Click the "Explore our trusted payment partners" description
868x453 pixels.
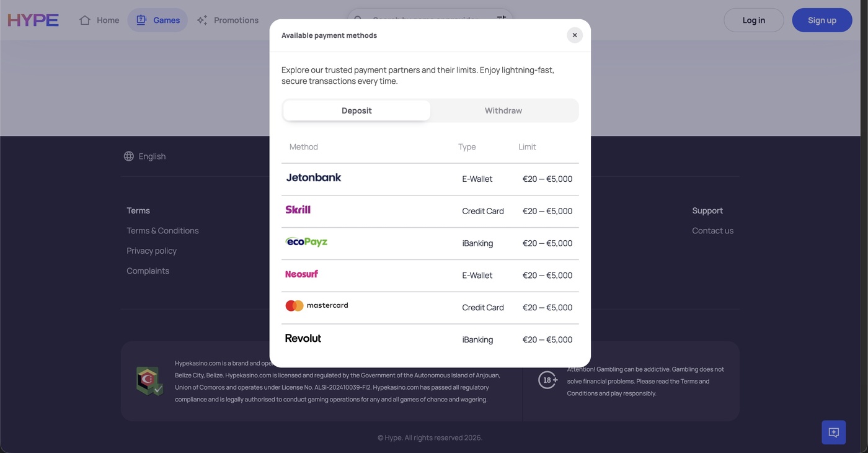click(x=418, y=75)
